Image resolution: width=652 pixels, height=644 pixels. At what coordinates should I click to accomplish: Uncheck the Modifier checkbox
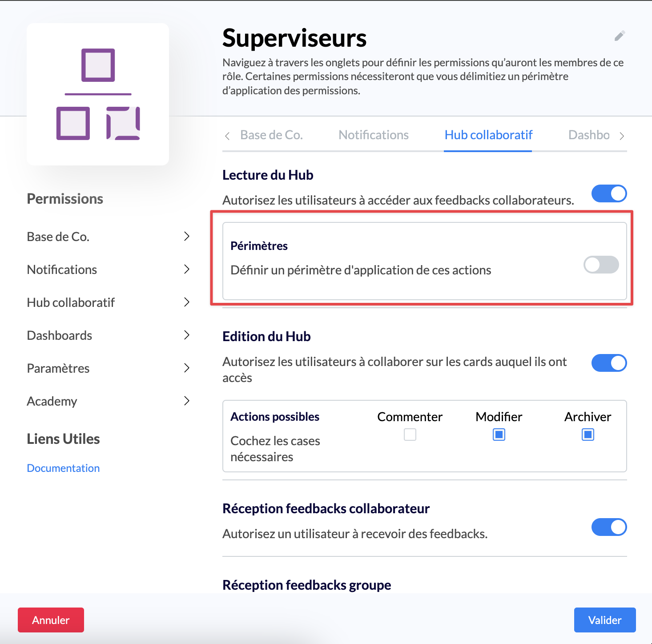tap(499, 435)
